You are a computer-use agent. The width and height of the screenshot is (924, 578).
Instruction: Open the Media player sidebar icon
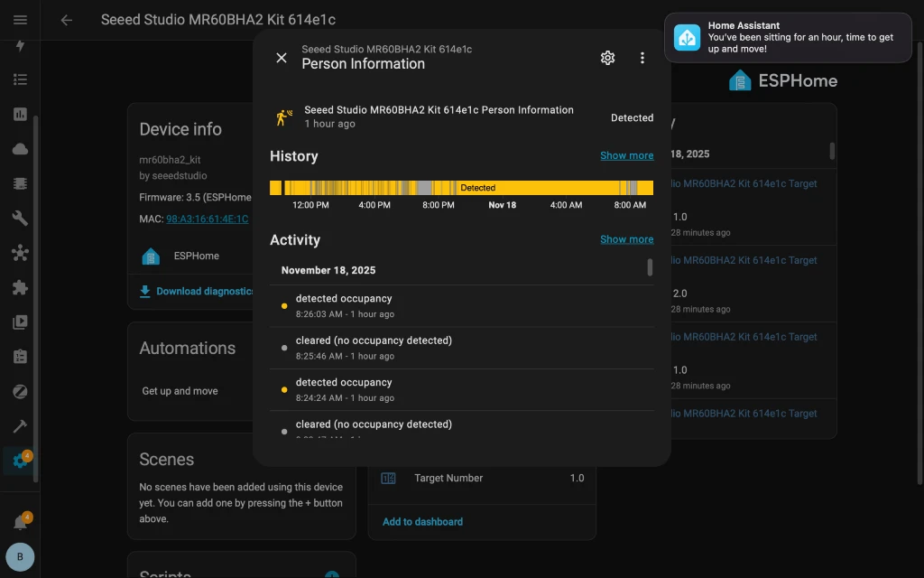[x=20, y=322]
